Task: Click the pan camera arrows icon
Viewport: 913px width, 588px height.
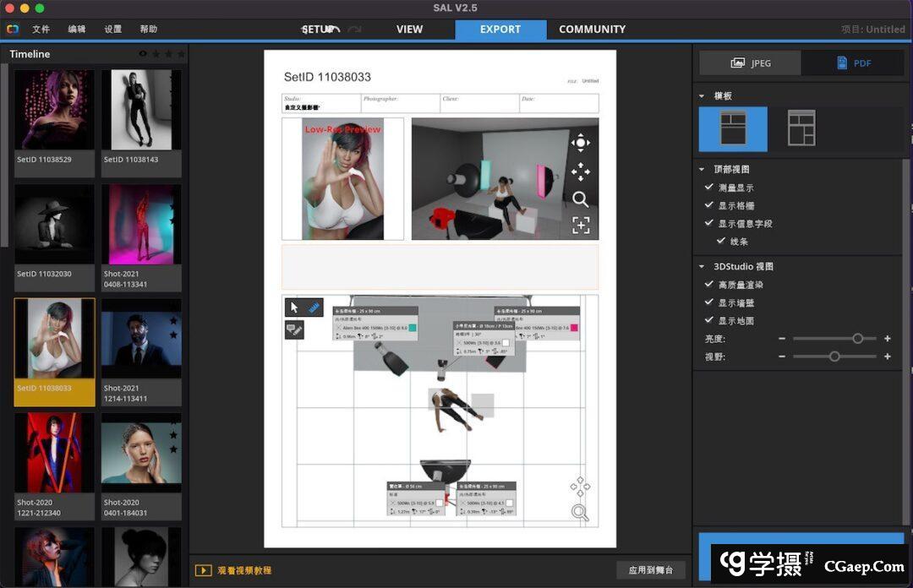Action: [x=581, y=171]
